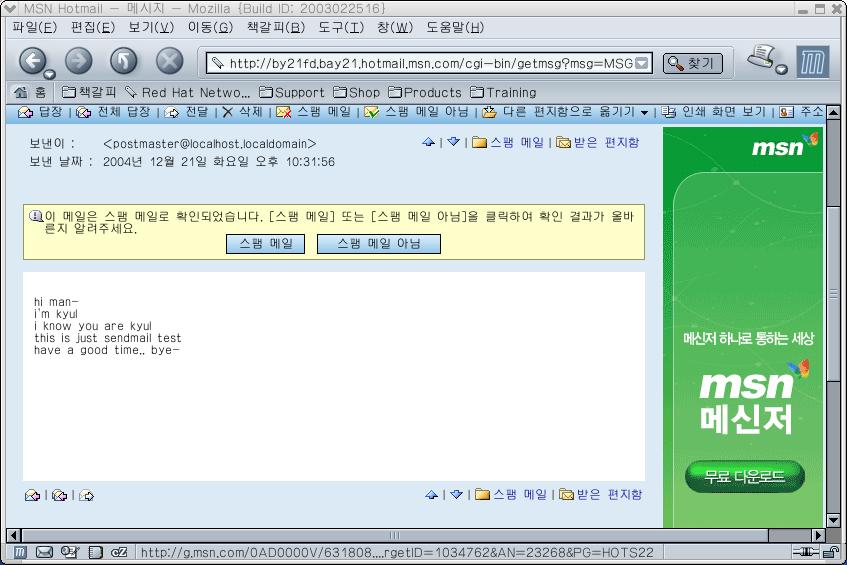Image resolution: width=847 pixels, height=565 pixels.
Task: Click yellow box 스팸 메일 아님 button
Action: point(379,244)
